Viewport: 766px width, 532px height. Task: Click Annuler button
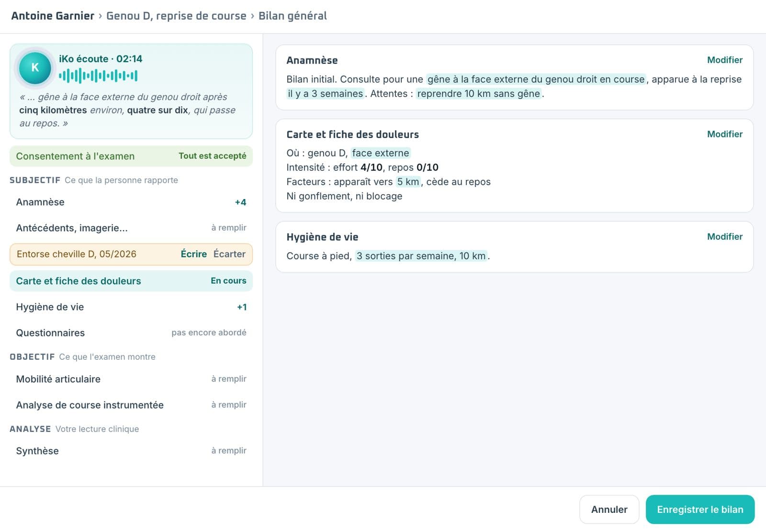pyautogui.click(x=609, y=510)
